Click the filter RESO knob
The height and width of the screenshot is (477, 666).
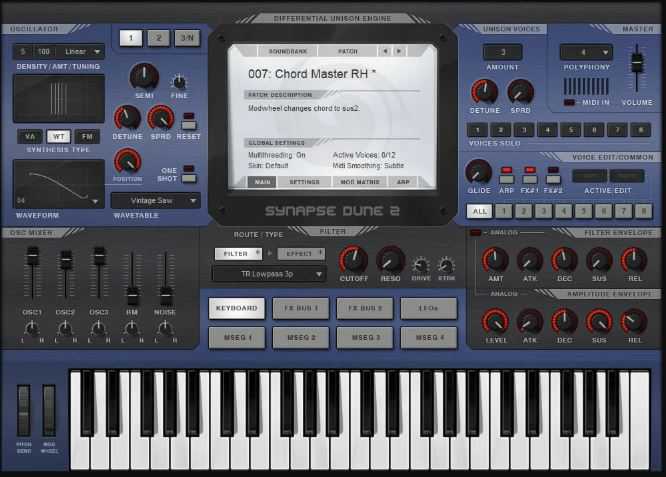(390, 259)
